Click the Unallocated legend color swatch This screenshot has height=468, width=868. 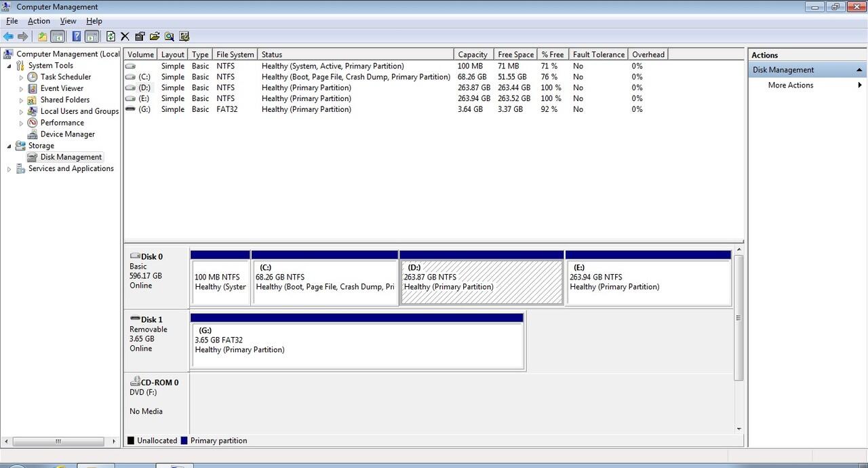[131, 441]
